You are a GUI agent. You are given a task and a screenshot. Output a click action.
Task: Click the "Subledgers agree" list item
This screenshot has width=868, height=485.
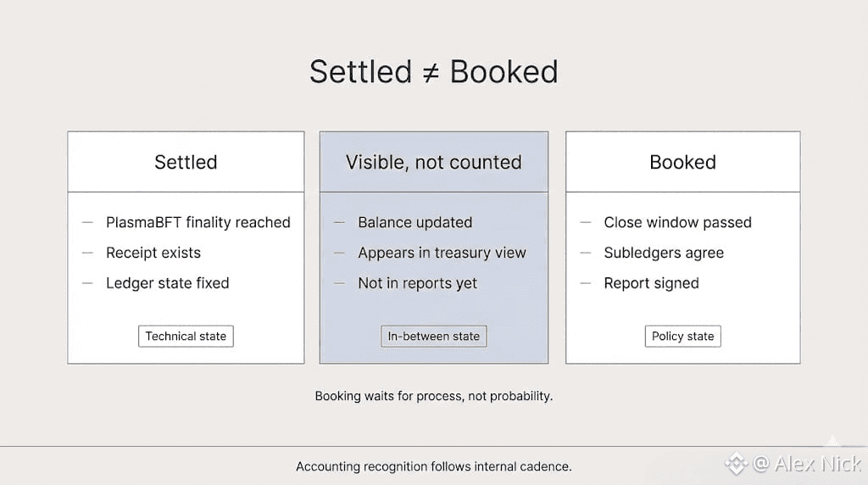click(663, 253)
